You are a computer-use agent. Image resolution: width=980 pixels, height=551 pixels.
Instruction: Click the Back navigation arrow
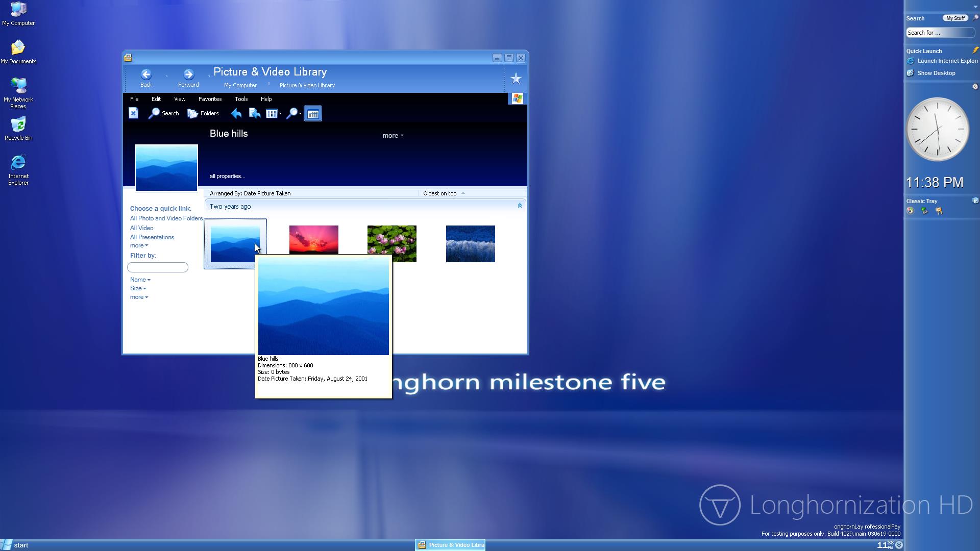tap(146, 74)
